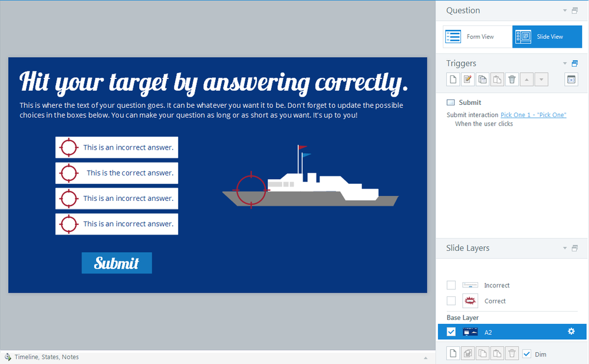Click the Base Layer label
This screenshot has width=589, height=364.
point(462,317)
